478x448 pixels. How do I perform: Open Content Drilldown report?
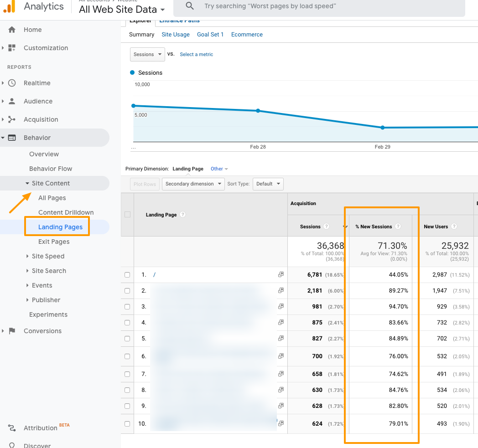[66, 212]
